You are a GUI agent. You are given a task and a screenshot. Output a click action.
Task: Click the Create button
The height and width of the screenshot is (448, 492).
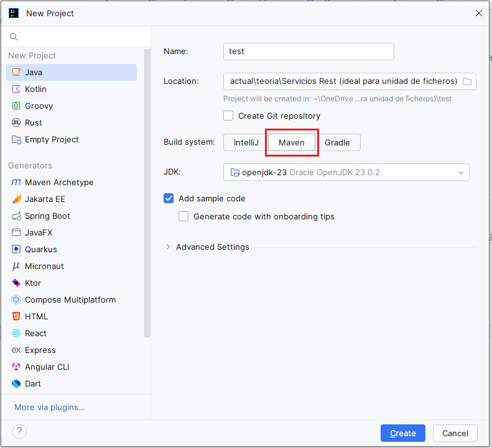coord(403,433)
